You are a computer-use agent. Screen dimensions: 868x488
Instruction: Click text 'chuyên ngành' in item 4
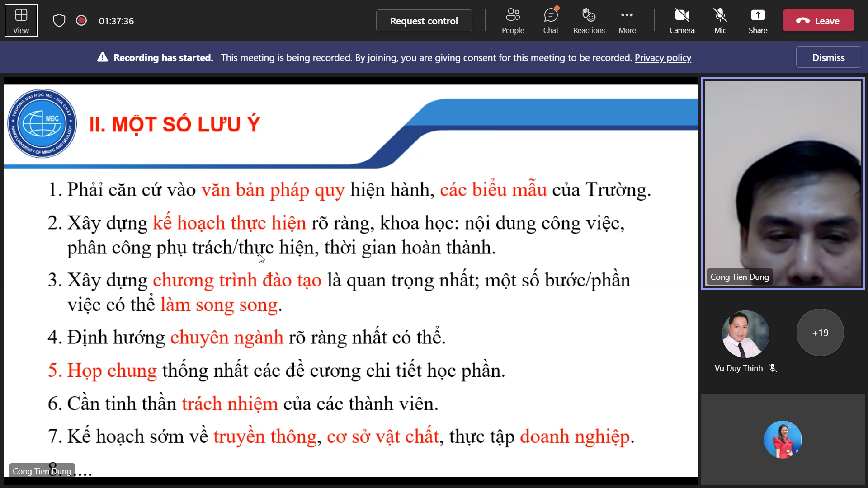(227, 338)
